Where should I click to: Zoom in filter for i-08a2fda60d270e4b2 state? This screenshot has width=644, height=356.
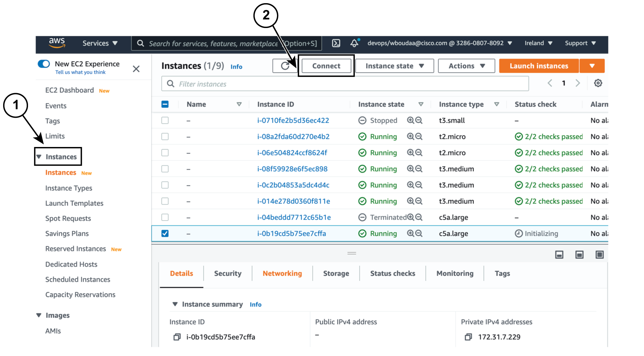point(410,136)
